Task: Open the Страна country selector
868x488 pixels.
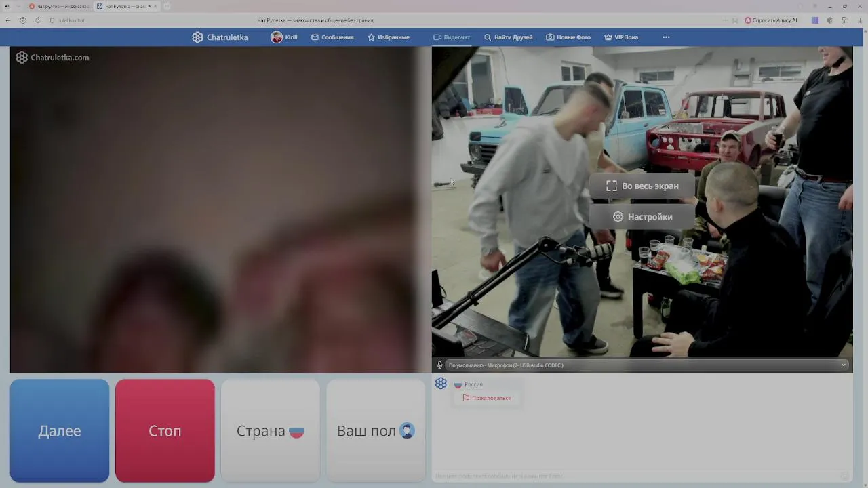Action: tap(270, 430)
